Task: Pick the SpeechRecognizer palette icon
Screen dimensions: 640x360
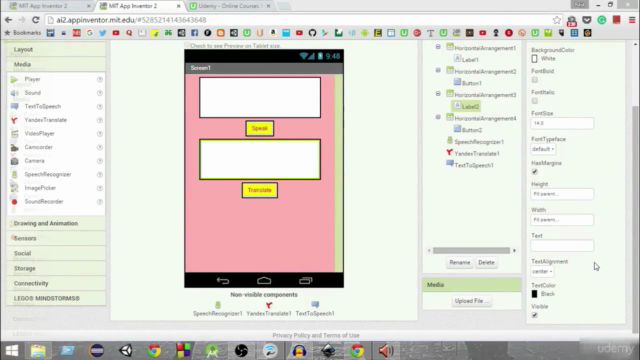Action: point(14,174)
